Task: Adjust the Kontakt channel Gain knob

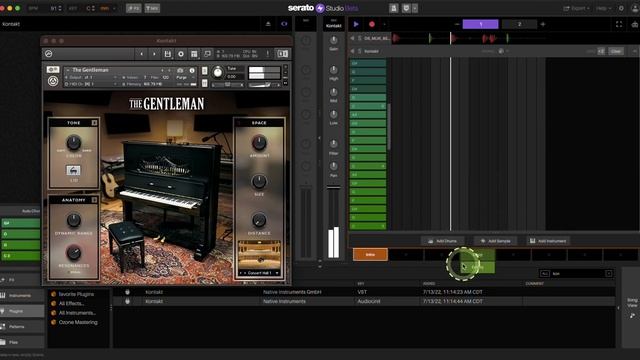Action: [x=333, y=40]
